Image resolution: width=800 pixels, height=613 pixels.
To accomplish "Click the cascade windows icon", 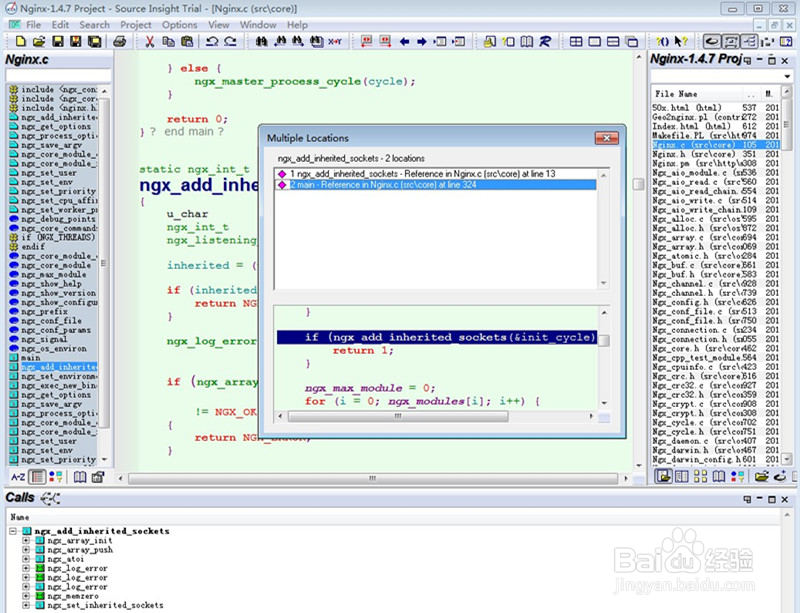I will 632,41.
